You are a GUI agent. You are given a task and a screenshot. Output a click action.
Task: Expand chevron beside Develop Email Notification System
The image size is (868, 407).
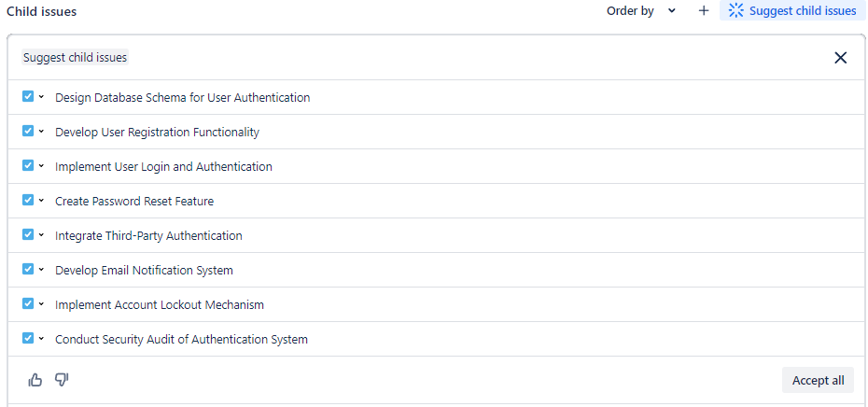point(41,270)
